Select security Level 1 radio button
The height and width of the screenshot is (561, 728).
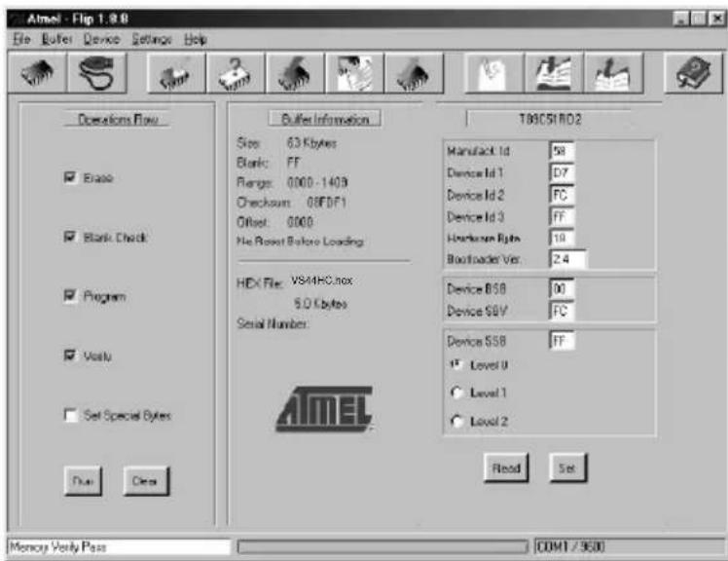click(x=456, y=393)
